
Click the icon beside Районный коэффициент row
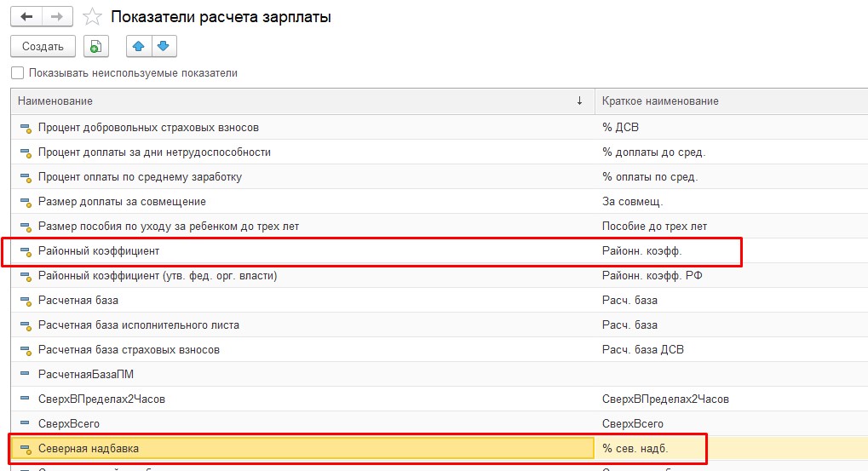[x=25, y=252]
